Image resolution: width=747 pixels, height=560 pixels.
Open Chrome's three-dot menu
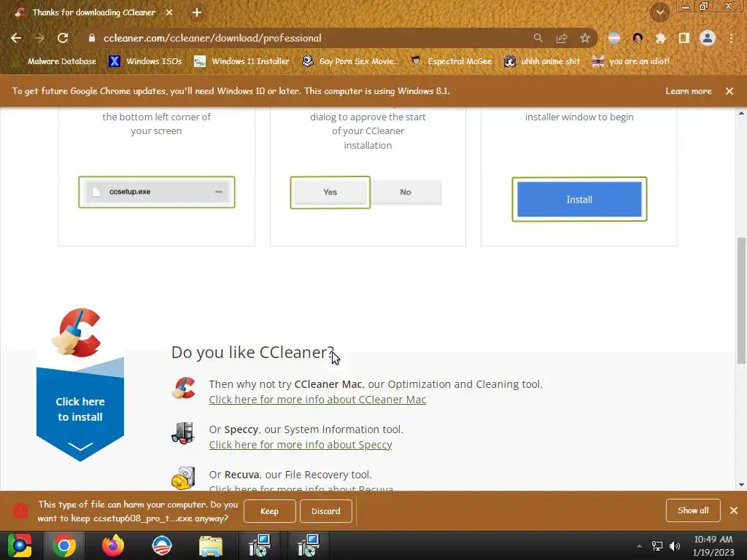[x=731, y=38]
